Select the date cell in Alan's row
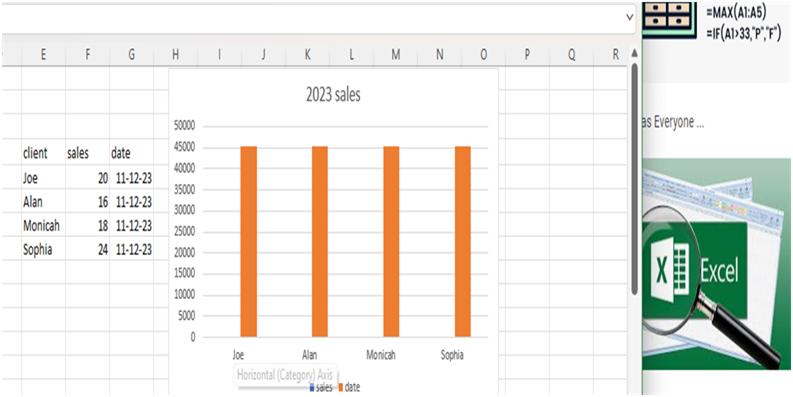Screen dimensions: 793x397 click(131, 201)
